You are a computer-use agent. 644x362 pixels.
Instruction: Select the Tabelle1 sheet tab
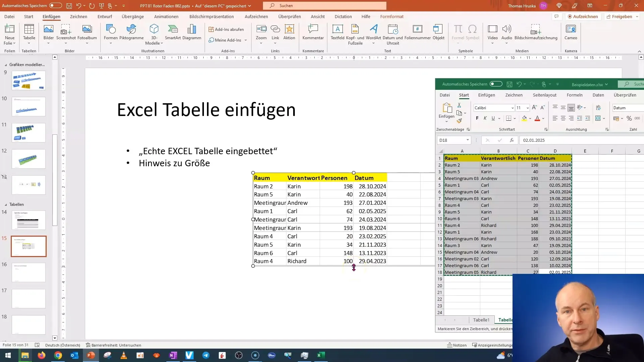[481, 320]
